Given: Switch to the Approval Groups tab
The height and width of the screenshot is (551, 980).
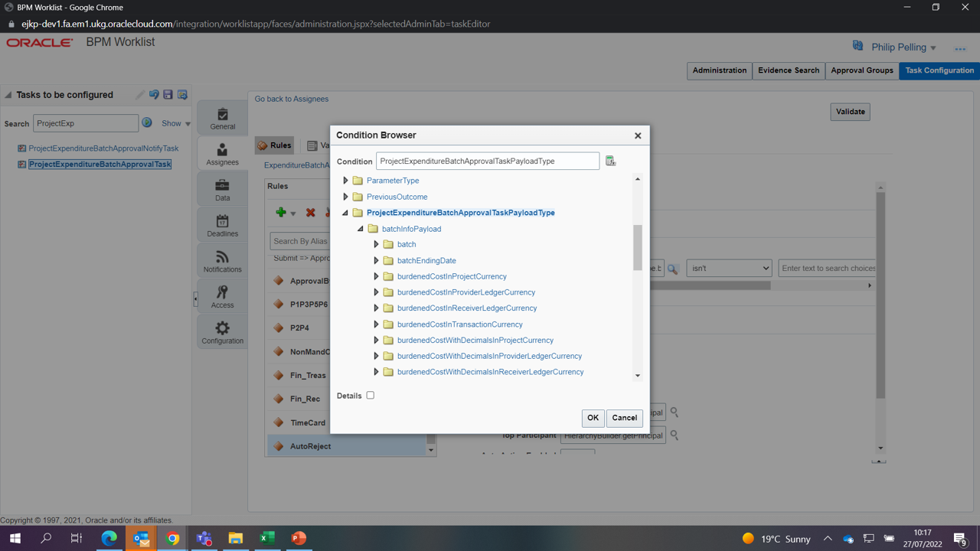Looking at the screenshot, I should [x=861, y=70].
